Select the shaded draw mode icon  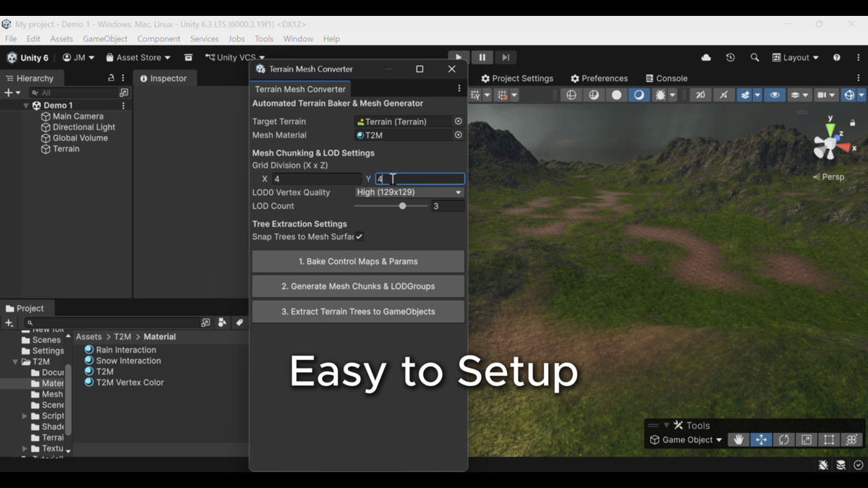click(x=639, y=95)
